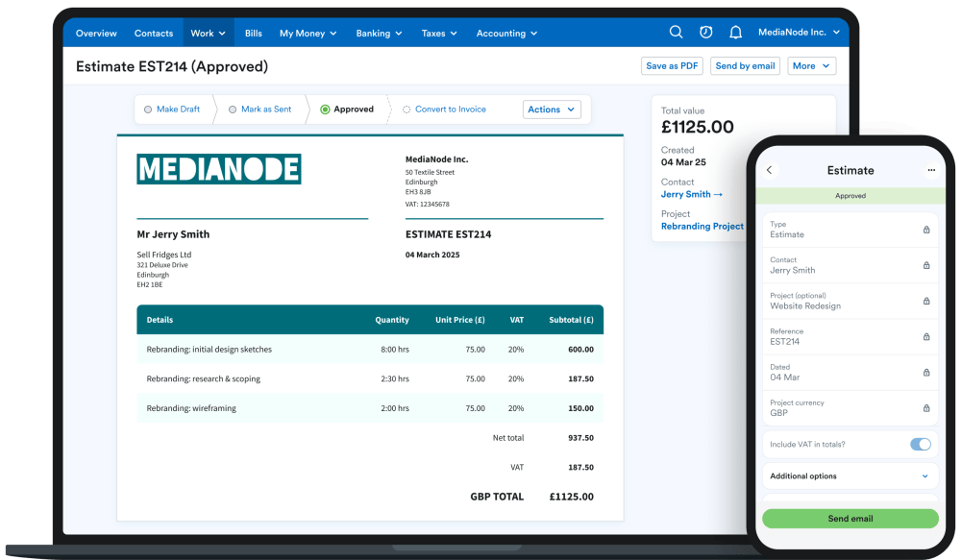Image resolution: width=961 pixels, height=560 pixels.
Task: Click the Unit Price (£) column header
Action: coord(460,320)
